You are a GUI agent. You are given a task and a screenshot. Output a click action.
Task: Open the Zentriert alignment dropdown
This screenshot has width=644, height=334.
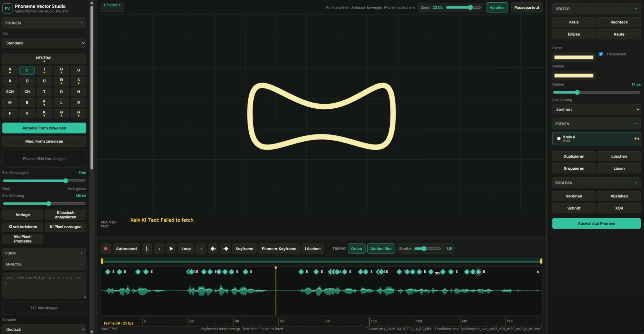pyautogui.click(x=596, y=109)
